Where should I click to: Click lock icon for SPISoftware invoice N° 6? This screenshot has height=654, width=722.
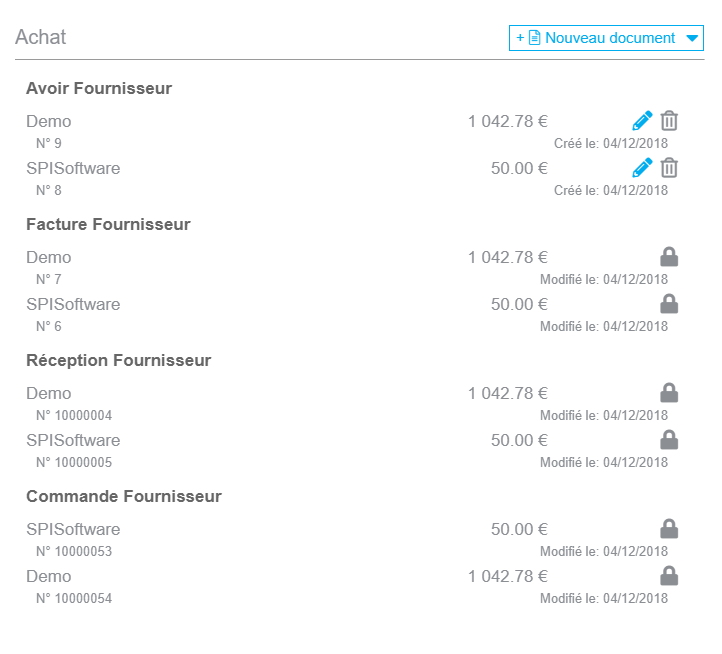point(669,304)
